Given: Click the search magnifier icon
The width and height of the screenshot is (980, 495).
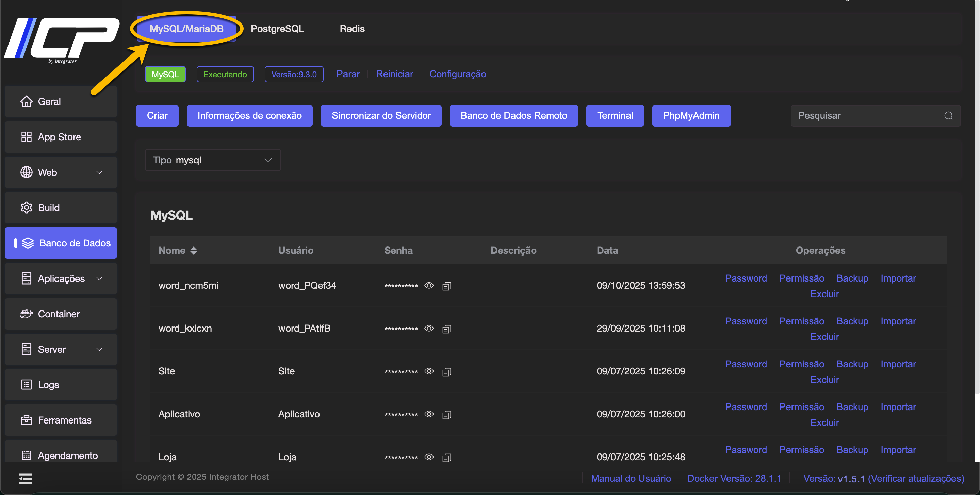Looking at the screenshot, I should coord(948,116).
